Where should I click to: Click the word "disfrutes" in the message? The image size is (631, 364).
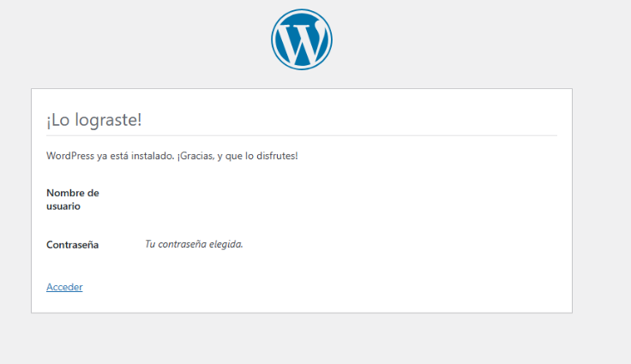(275, 156)
